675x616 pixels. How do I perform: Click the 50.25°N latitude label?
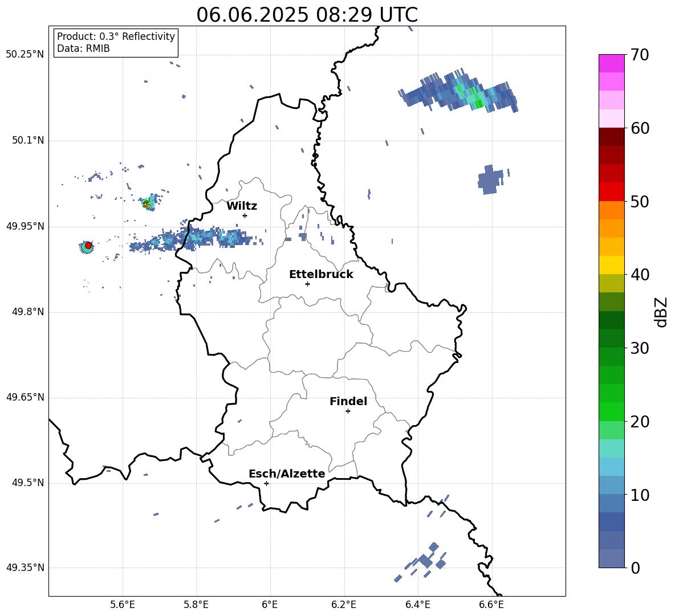[25, 55]
